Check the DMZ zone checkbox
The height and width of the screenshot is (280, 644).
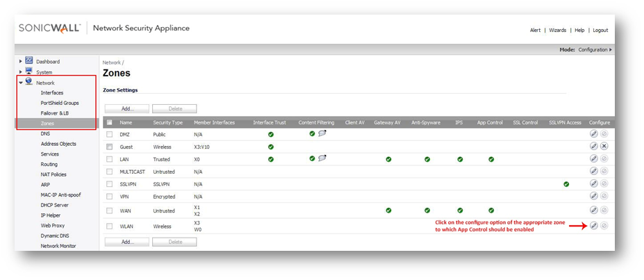[109, 134]
